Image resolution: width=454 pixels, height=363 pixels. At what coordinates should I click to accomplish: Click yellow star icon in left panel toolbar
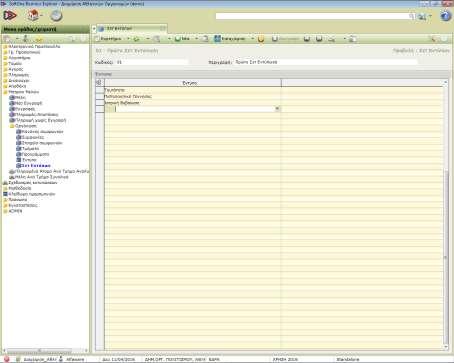click(x=39, y=39)
